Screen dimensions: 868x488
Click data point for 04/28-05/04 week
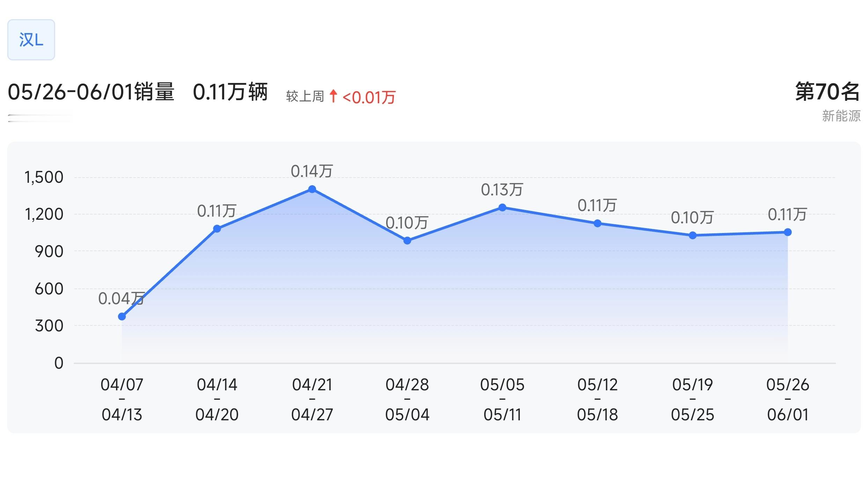point(407,241)
